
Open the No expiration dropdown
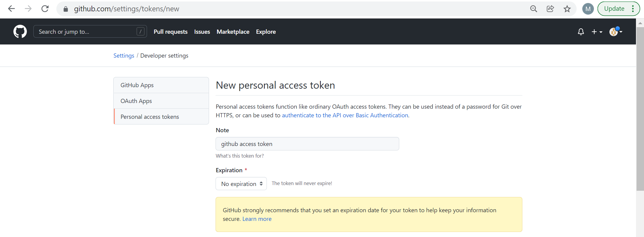241,184
